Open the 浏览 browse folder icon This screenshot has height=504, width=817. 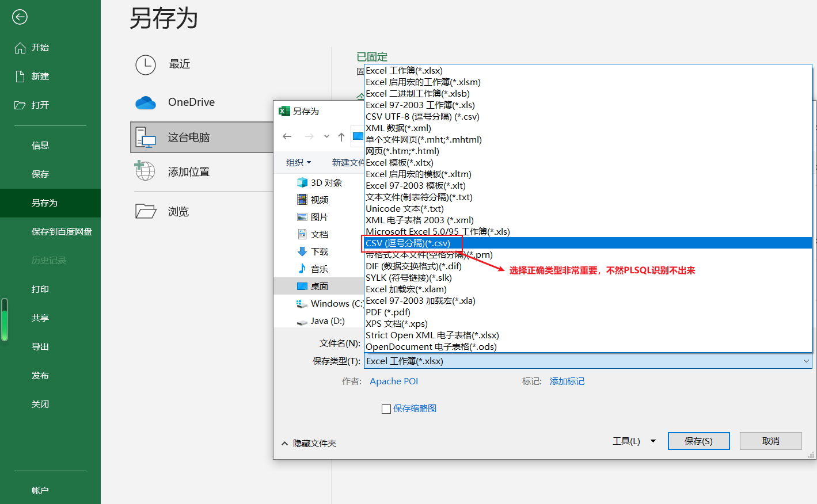click(x=146, y=211)
